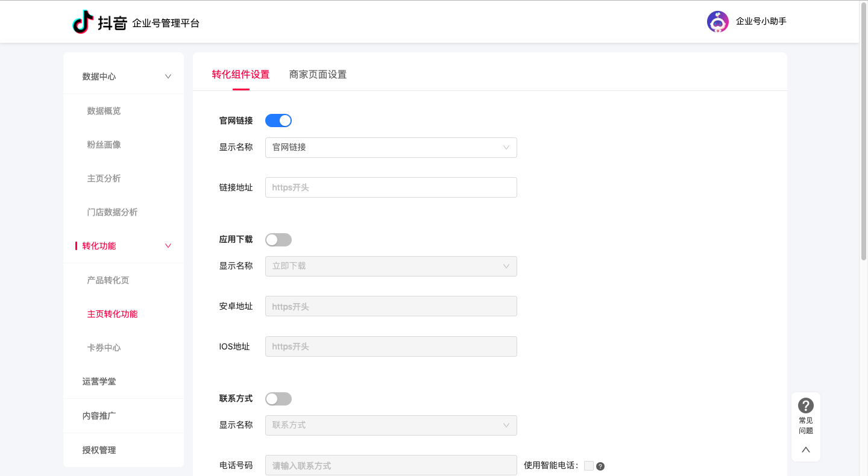The height and width of the screenshot is (476, 868).
Task: Go to 粉丝画像 page
Action: tap(102, 144)
